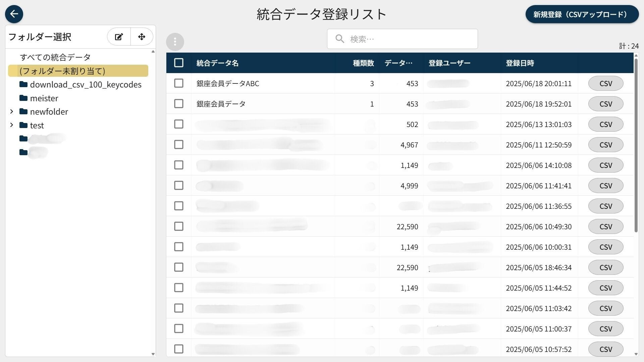The height and width of the screenshot is (362, 644).
Task: Download CSV for 銀座会員データABC
Action: [606, 83]
